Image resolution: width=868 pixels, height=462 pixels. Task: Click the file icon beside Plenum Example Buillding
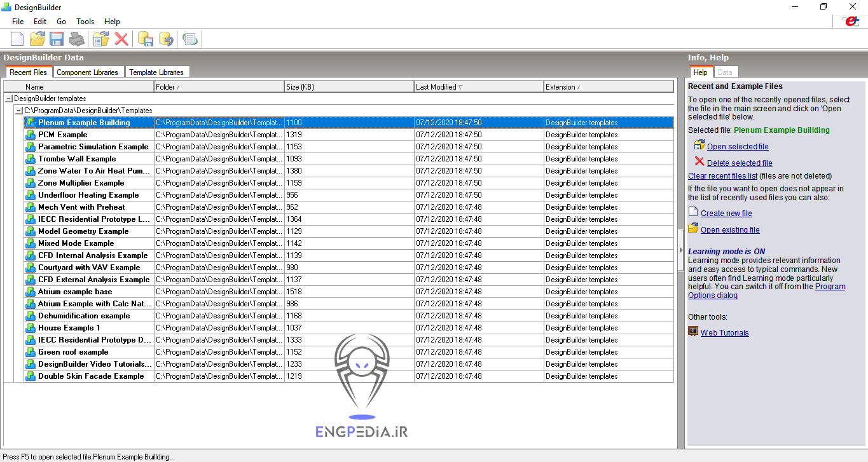[30, 122]
